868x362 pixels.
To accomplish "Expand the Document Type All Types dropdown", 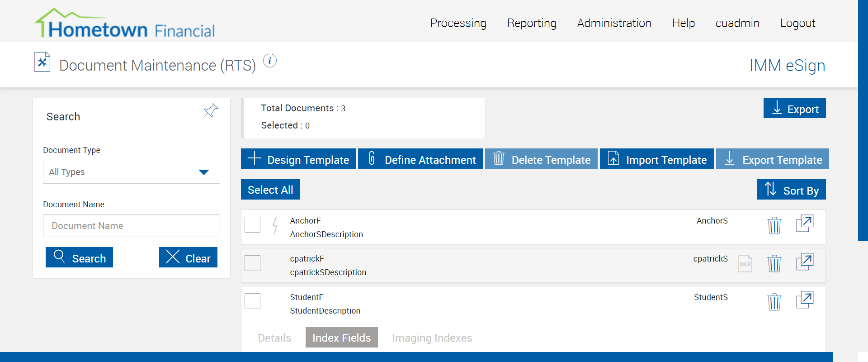I will 131,172.
